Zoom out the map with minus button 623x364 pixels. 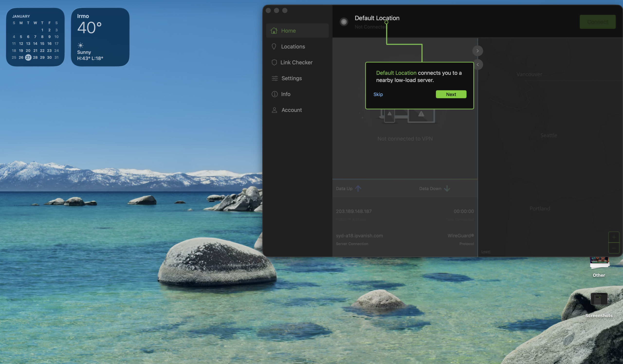click(614, 248)
